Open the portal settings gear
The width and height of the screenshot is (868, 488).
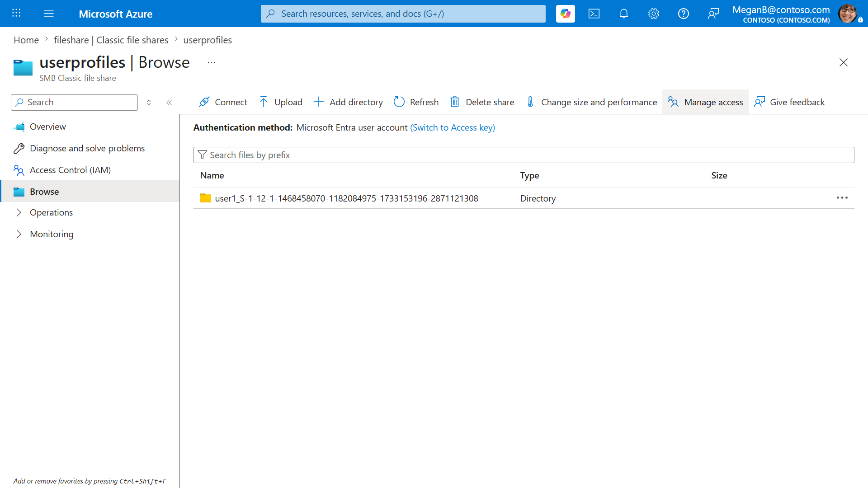coord(654,14)
